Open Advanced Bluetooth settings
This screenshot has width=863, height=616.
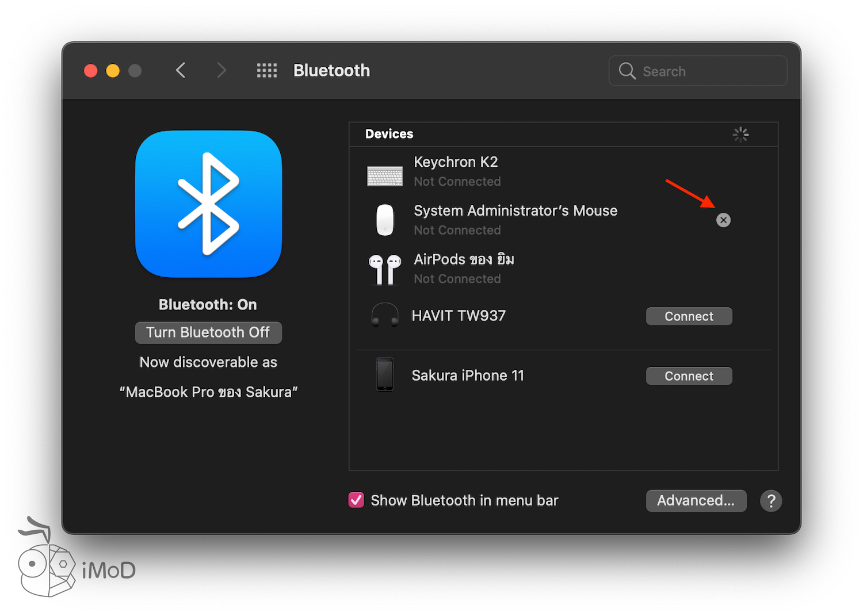[x=696, y=500]
